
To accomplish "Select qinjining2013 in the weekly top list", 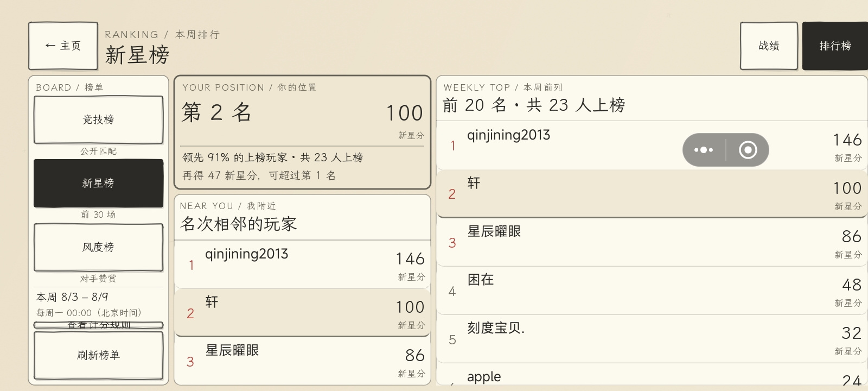I will point(652,146).
